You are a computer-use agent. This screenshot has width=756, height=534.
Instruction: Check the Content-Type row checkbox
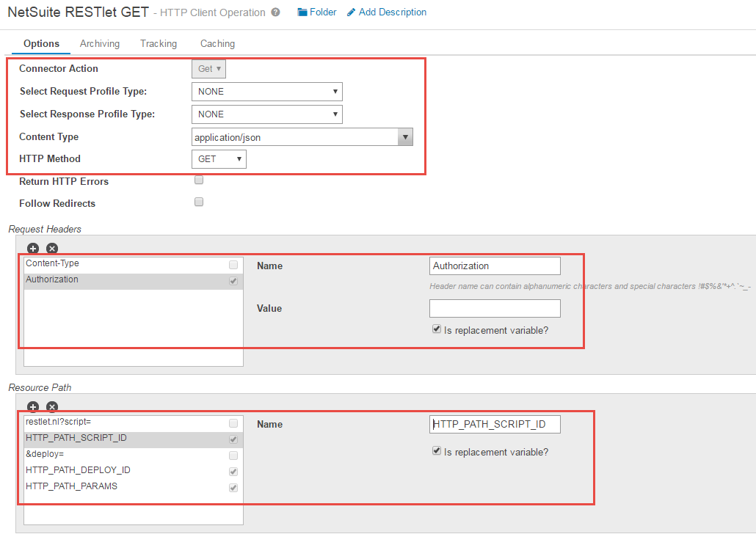click(x=233, y=264)
